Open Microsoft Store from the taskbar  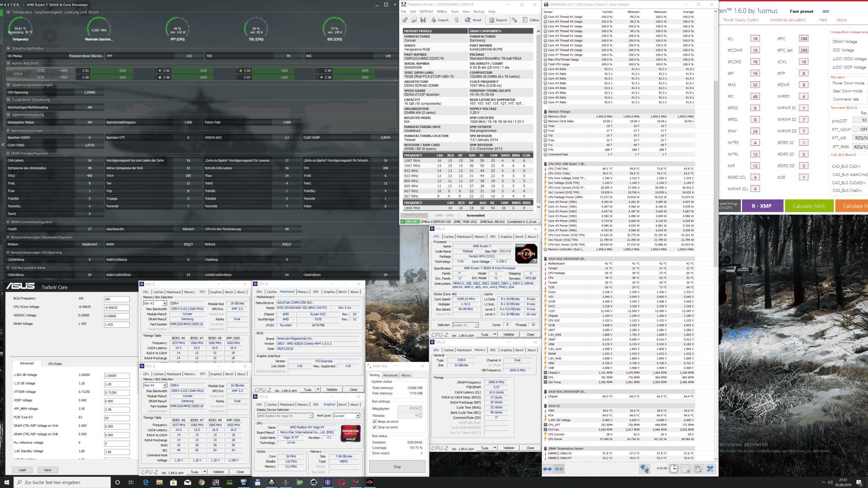[x=173, y=482]
